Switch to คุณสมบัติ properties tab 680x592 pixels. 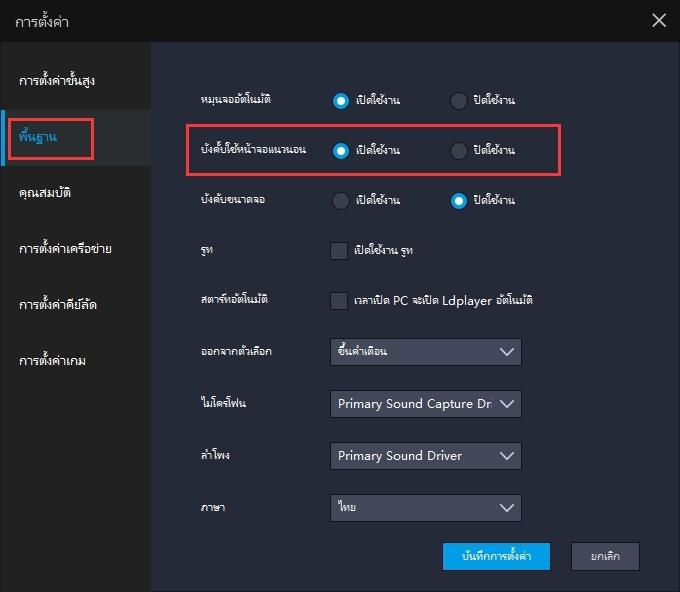tap(45, 192)
